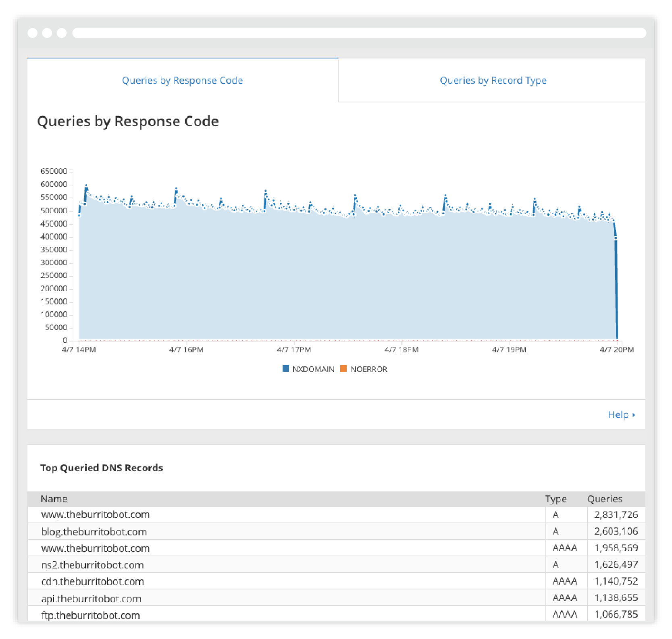Select the blog.theburritobot.com record row

click(94, 532)
